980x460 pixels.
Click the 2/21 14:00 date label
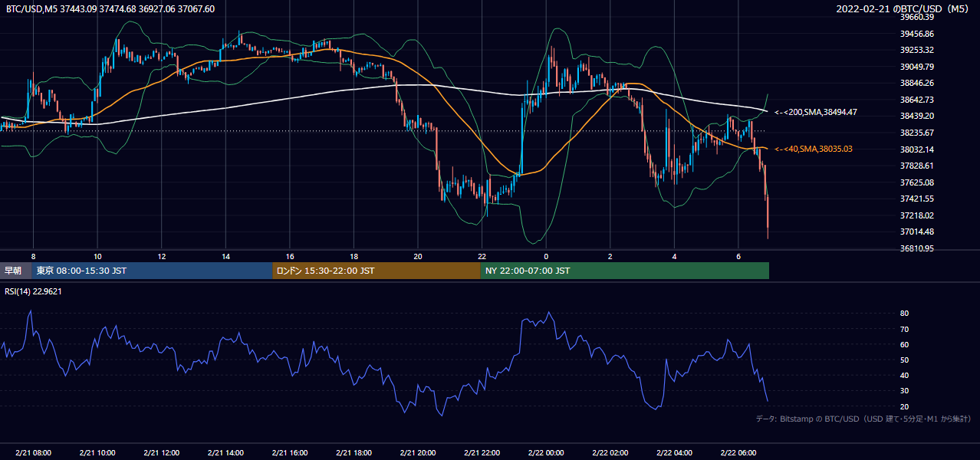225,453
